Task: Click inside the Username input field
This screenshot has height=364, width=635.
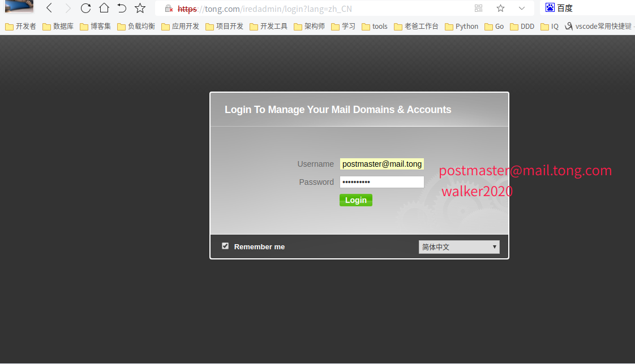Action: click(381, 163)
